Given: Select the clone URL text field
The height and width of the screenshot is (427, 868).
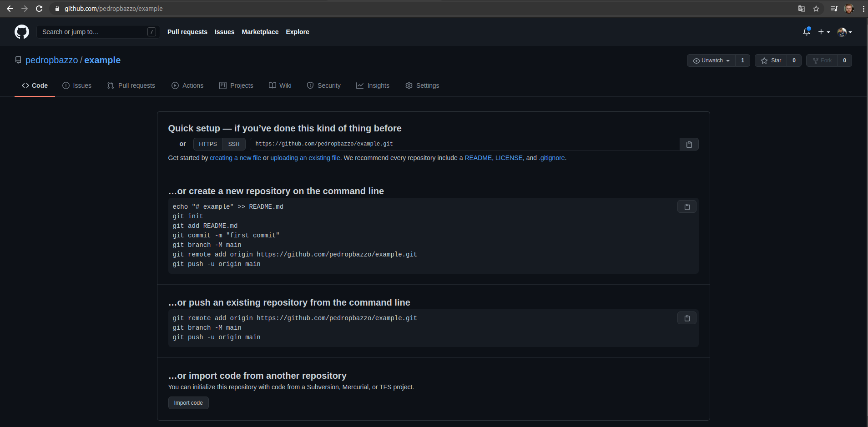Looking at the screenshot, I should (x=464, y=144).
